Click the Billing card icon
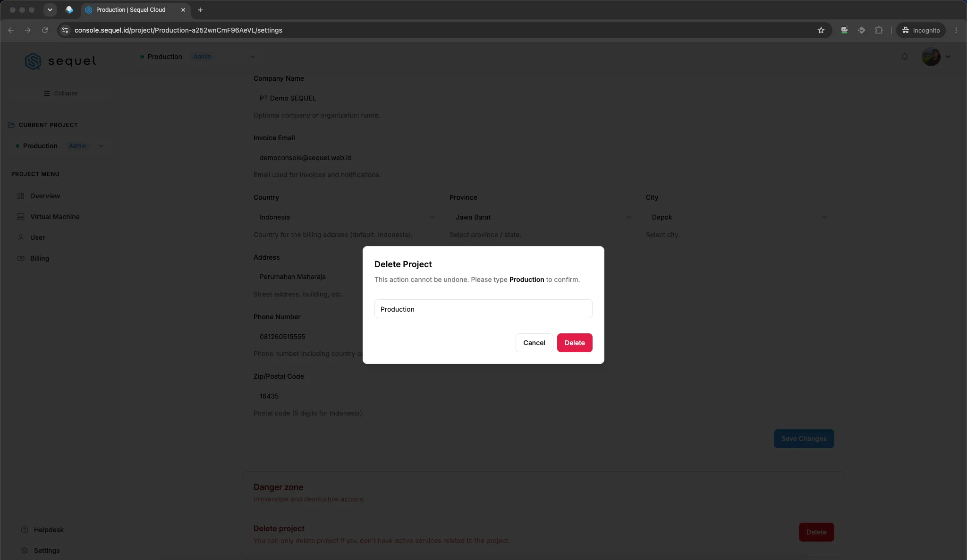The width and height of the screenshot is (967, 560). click(x=21, y=258)
